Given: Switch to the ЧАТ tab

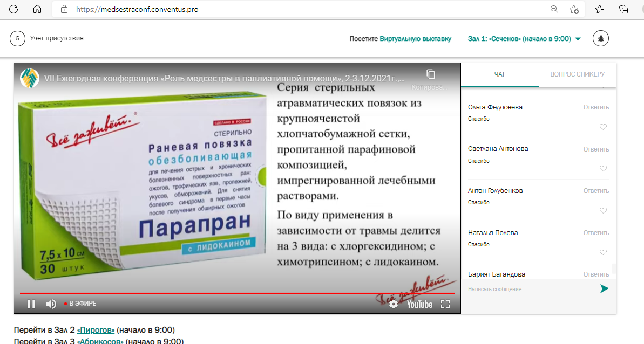Looking at the screenshot, I should coord(499,74).
